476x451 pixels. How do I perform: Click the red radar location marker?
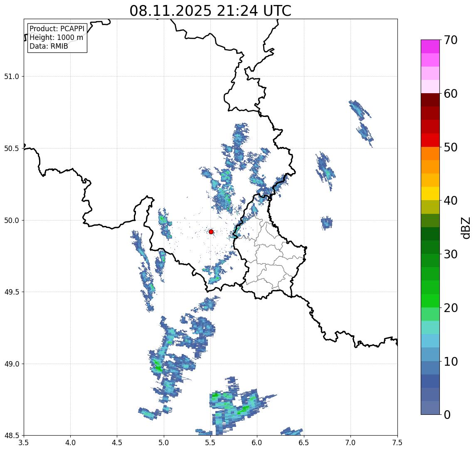(x=211, y=232)
